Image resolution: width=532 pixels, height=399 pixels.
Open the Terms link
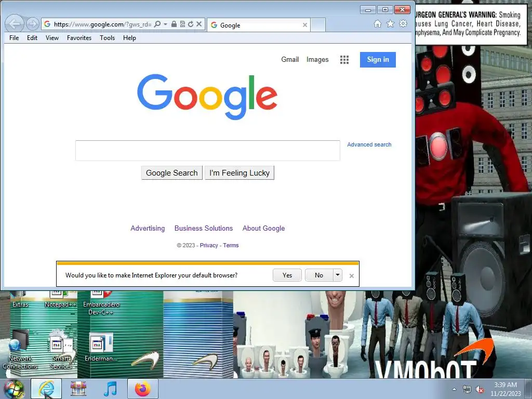pos(231,245)
